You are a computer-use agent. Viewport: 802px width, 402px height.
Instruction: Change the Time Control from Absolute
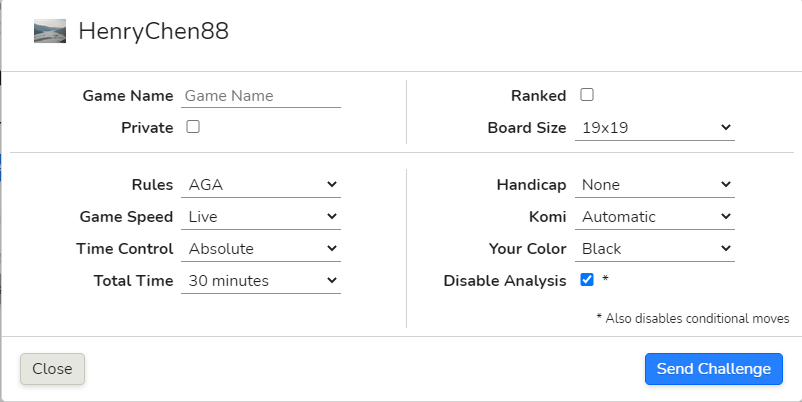coord(261,249)
